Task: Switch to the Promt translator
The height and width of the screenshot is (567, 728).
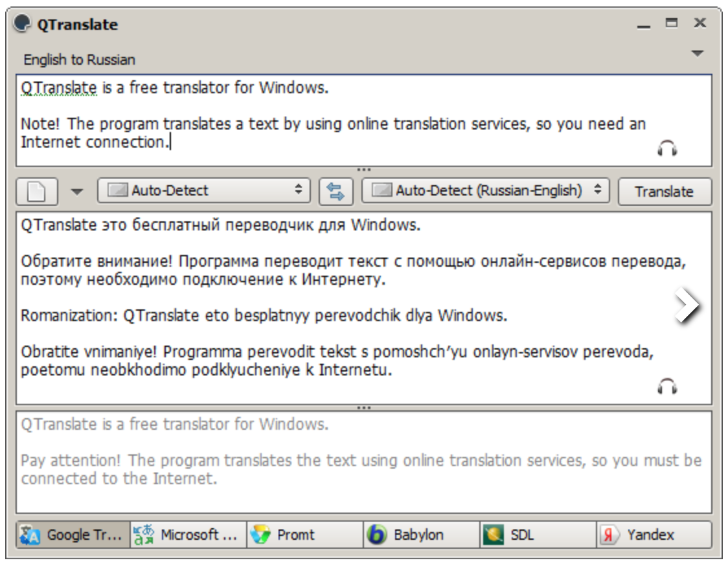Action: click(304, 535)
